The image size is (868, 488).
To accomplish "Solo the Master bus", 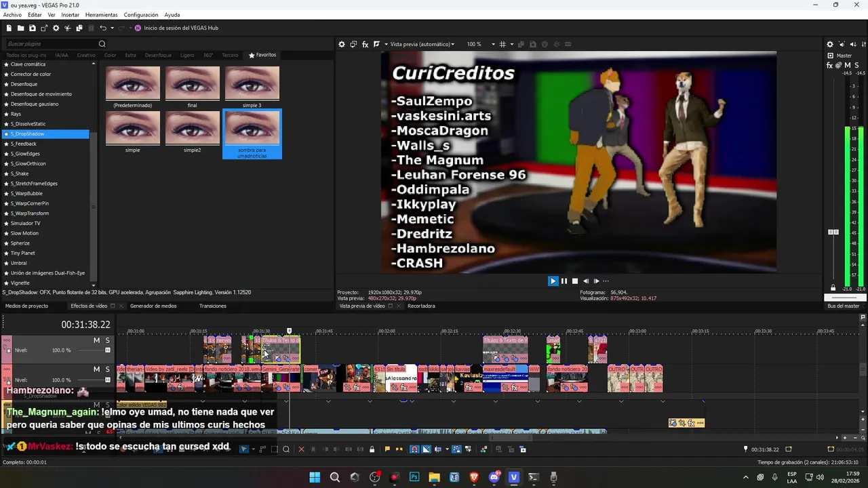I will [x=857, y=65].
